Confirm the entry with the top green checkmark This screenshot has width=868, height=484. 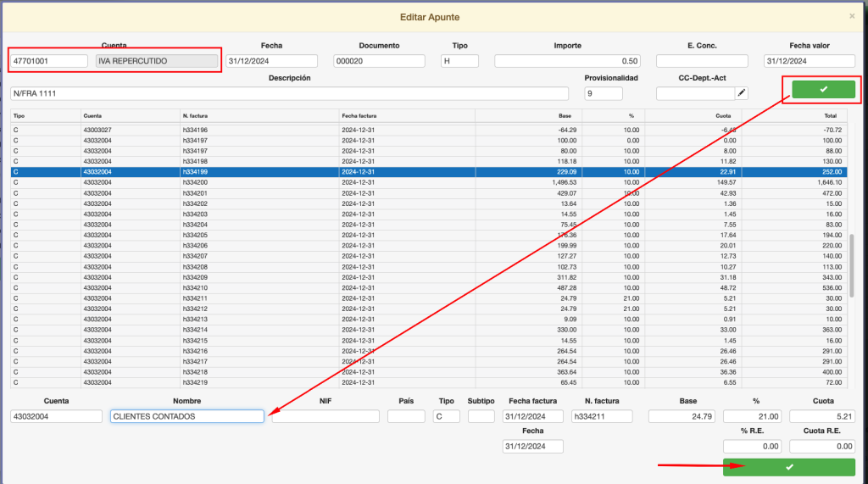pos(823,90)
